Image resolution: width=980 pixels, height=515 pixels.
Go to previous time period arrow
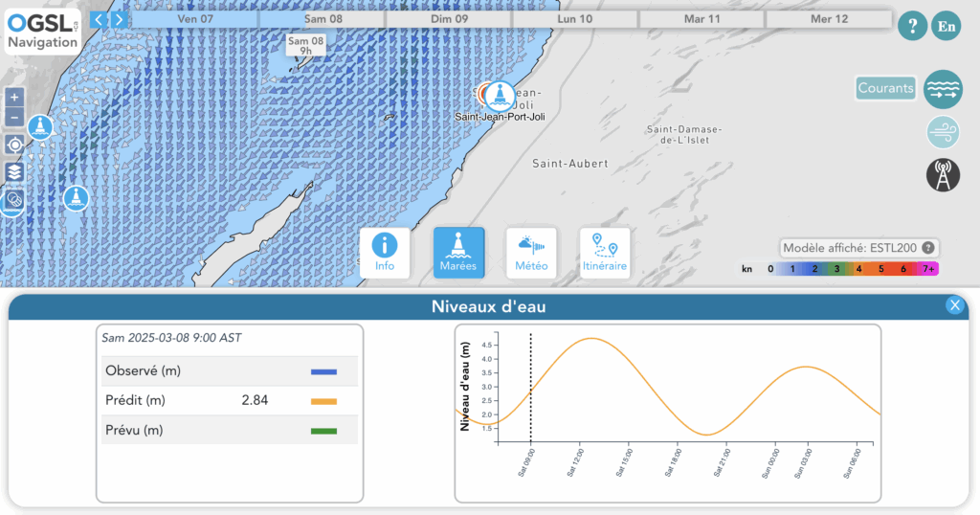[x=98, y=19]
